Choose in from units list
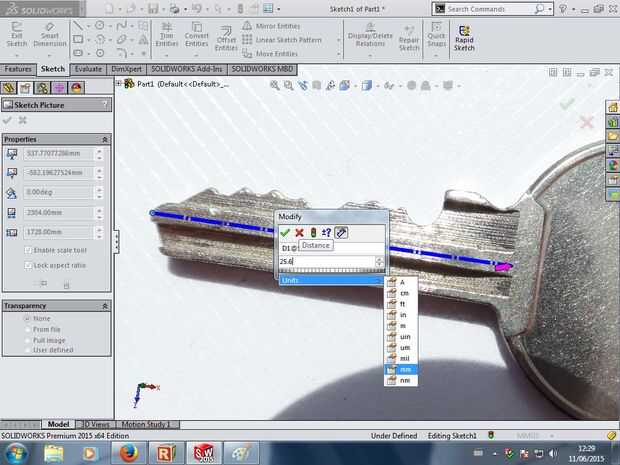The image size is (620, 465). pos(401,315)
